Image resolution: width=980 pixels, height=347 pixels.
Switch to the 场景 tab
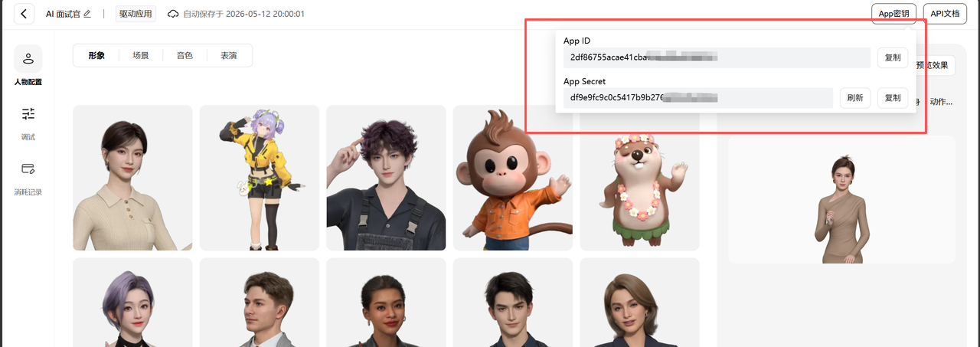pos(141,55)
